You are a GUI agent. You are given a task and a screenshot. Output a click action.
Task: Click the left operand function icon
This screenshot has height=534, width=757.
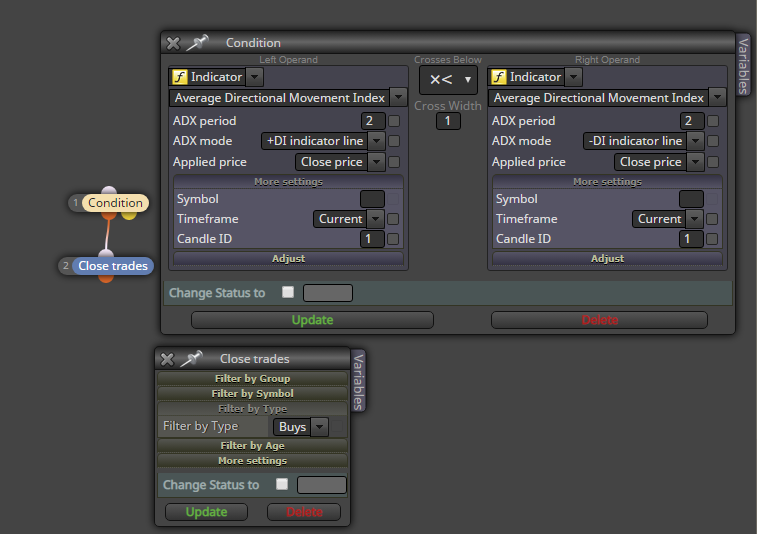click(x=180, y=77)
